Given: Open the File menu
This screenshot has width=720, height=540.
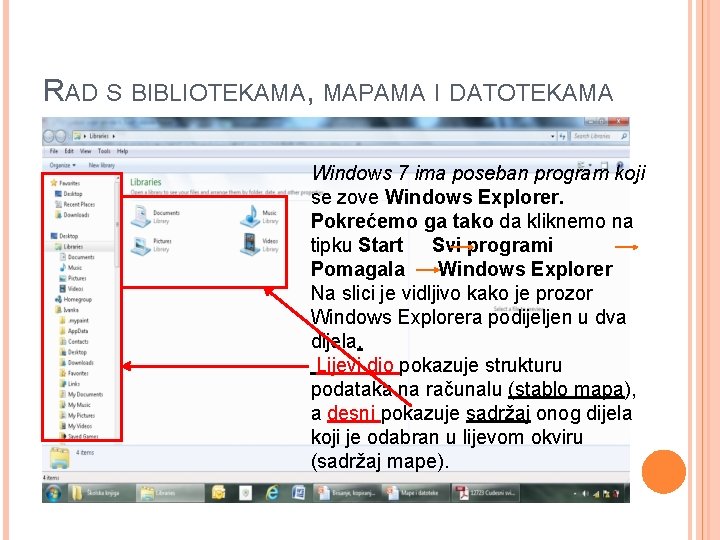Looking at the screenshot, I should (54, 151).
